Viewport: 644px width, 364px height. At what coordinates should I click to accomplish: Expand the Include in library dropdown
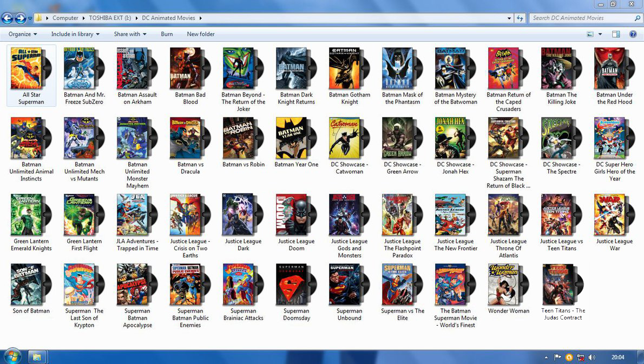tap(75, 34)
